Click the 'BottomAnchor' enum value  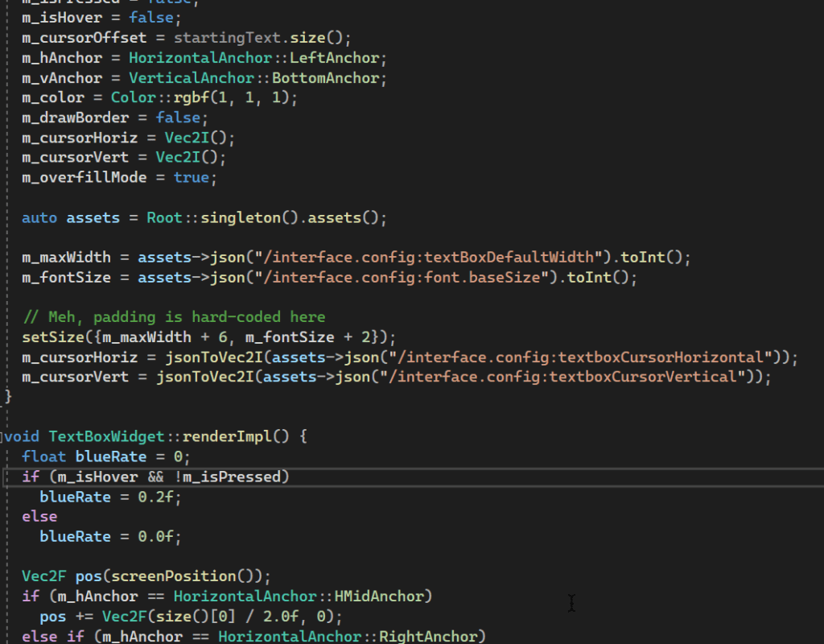click(325, 78)
